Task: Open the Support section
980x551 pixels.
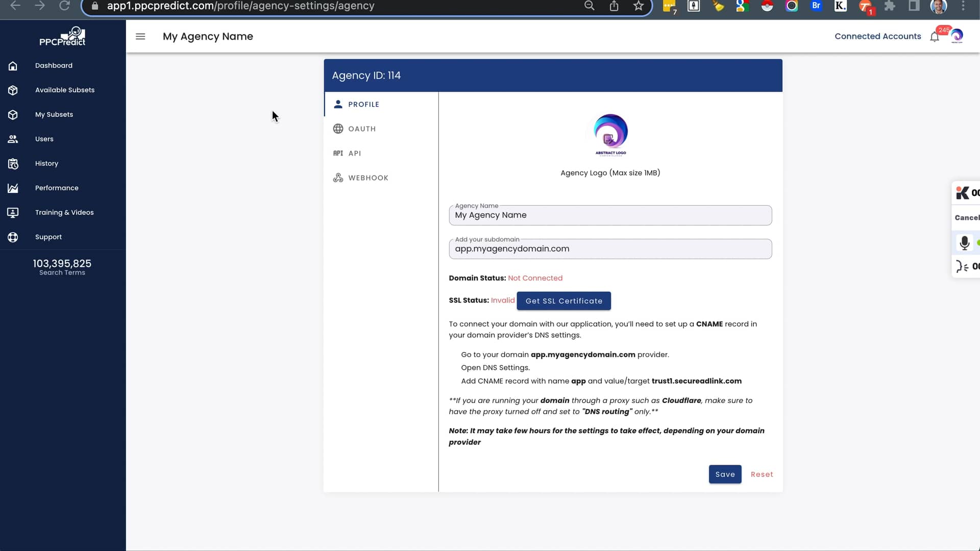Action: point(48,237)
